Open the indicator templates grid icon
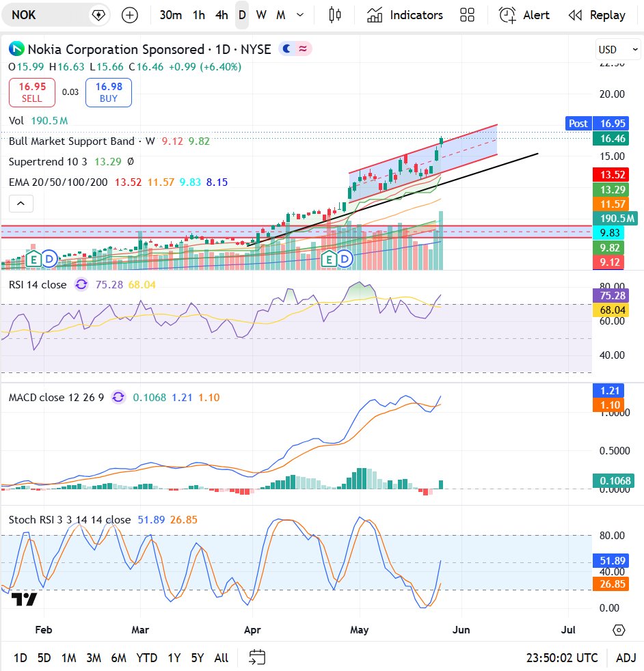 tap(467, 16)
